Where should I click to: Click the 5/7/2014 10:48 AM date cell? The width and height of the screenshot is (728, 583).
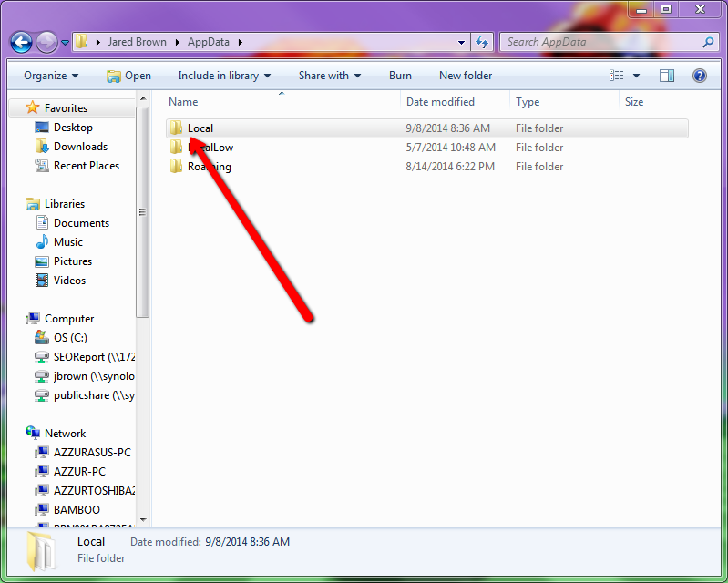[450, 148]
